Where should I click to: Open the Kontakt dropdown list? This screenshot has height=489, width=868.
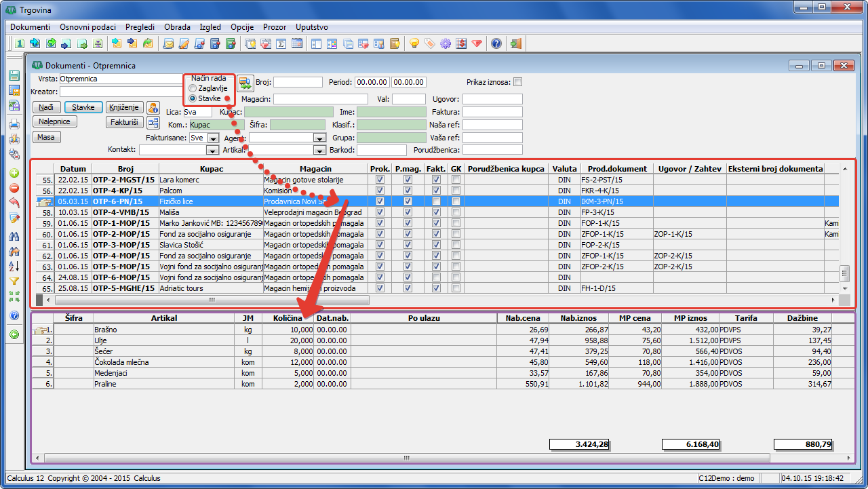tap(212, 150)
